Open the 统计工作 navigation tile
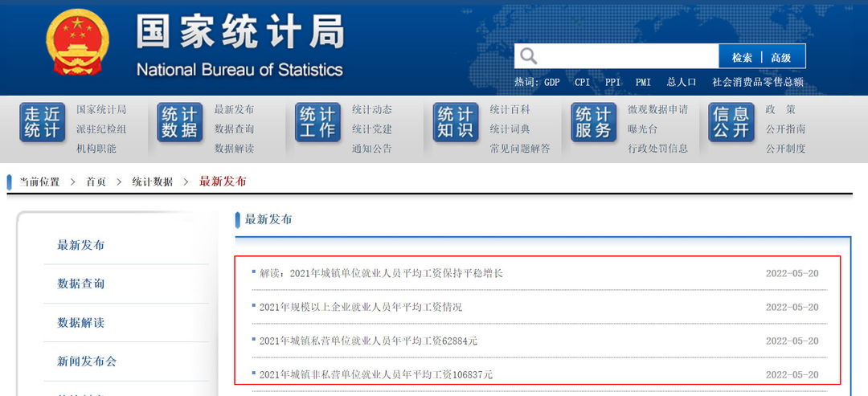This screenshot has height=396, width=868. (x=317, y=123)
